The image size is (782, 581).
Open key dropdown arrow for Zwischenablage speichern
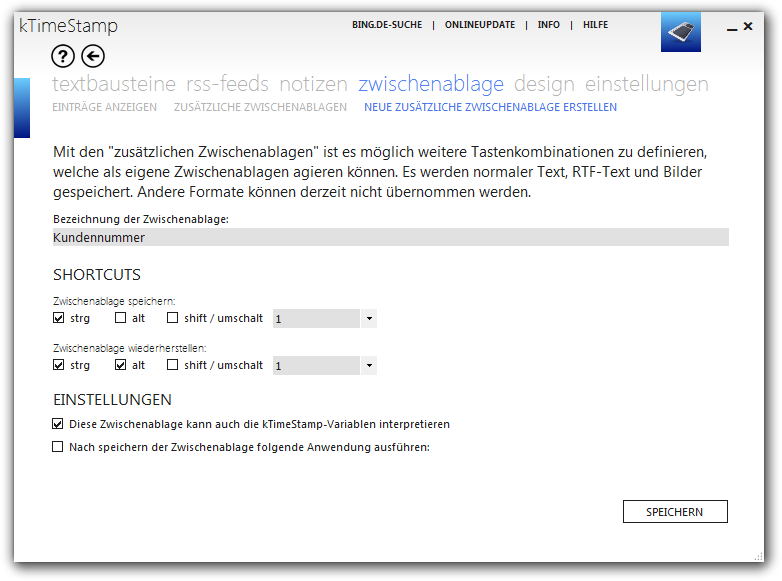(x=369, y=319)
